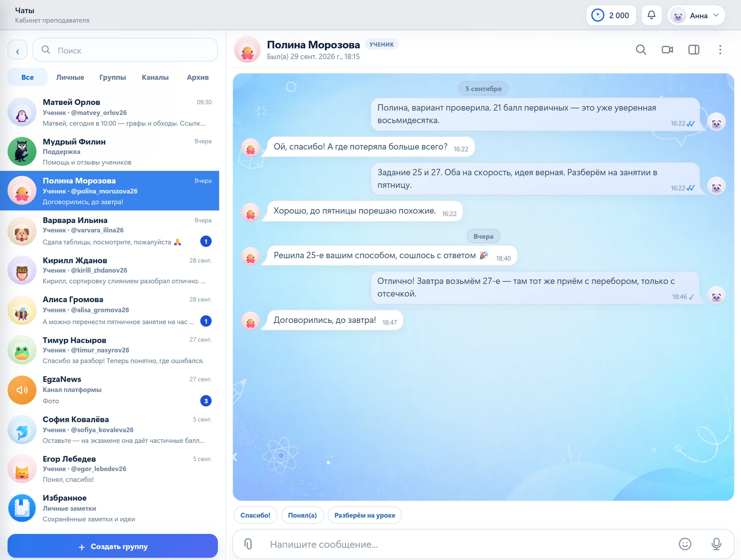Expand the Анна profile dropdown

click(697, 15)
